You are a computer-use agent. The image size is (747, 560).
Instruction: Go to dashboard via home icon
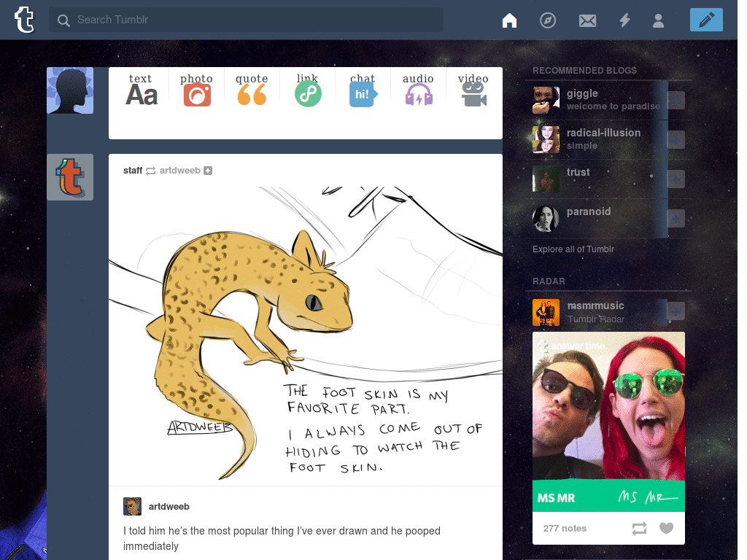pos(509,20)
